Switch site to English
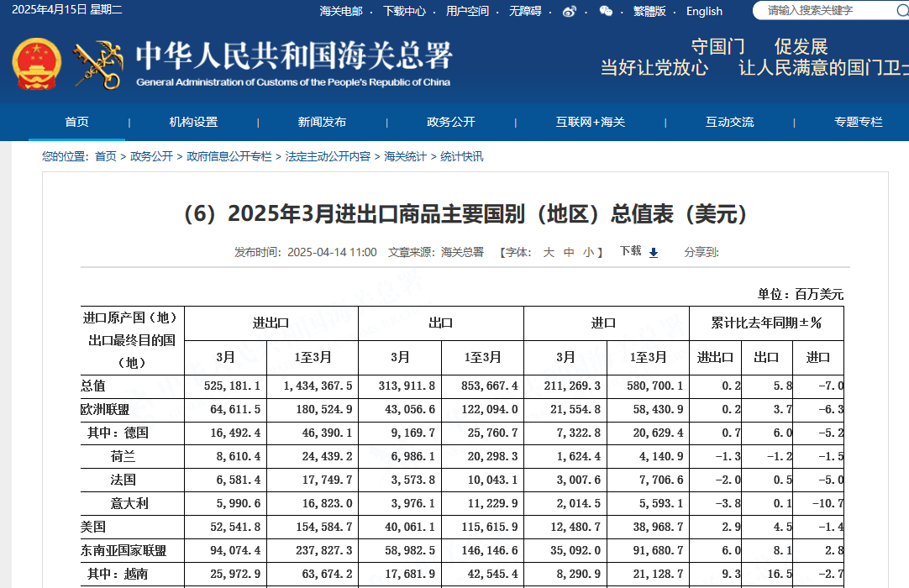This screenshot has height=588, width=909. tap(704, 11)
